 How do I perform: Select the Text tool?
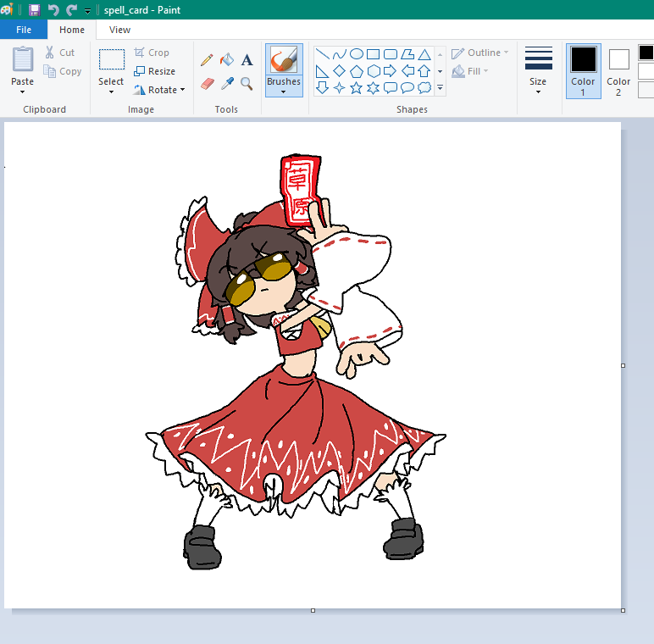pos(247,60)
